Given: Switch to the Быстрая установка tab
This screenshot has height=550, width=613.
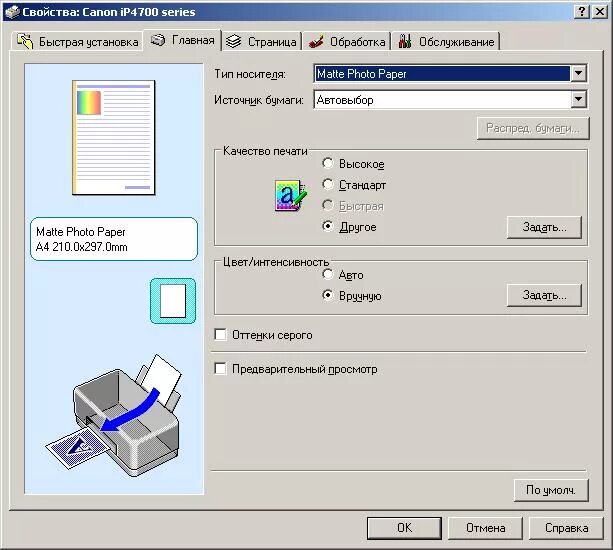Looking at the screenshot, I should [77, 41].
